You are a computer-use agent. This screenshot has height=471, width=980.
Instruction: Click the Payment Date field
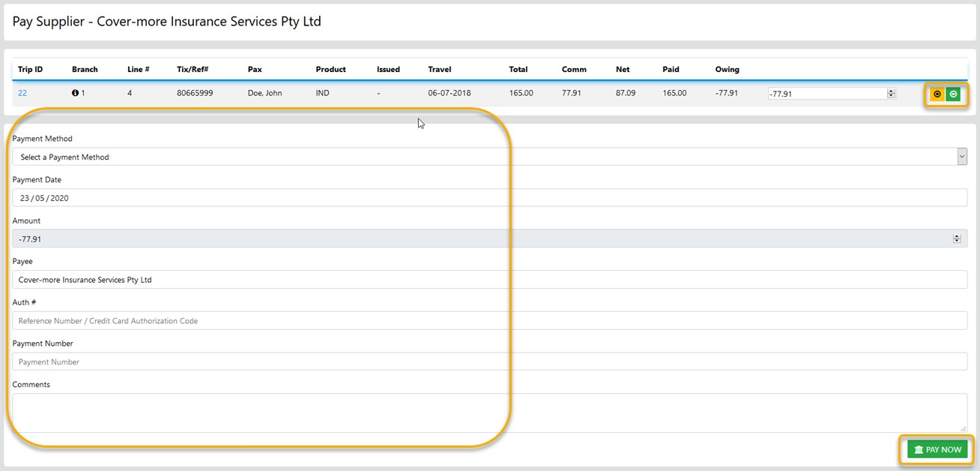tap(489, 198)
